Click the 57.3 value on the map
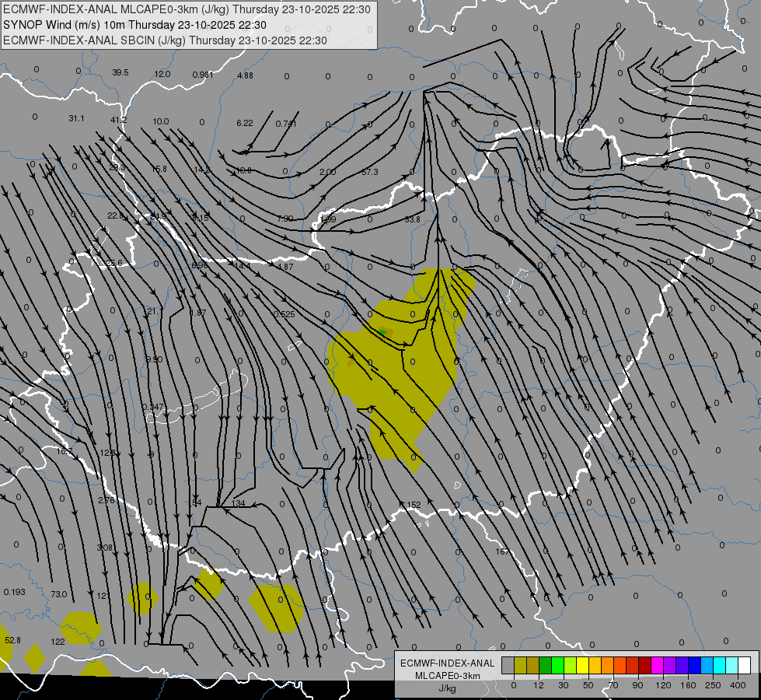 coord(370,172)
